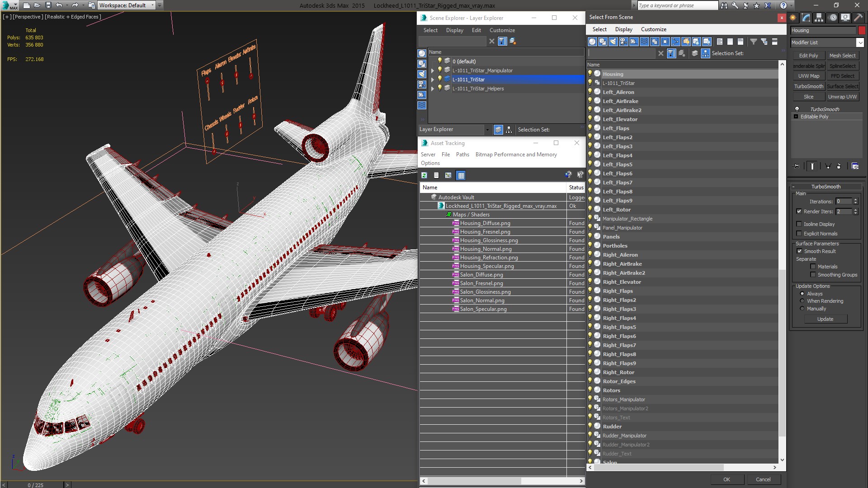The image size is (868, 488).
Task: Open Bitmap Performance and Memory menu
Action: click(x=516, y=155)
